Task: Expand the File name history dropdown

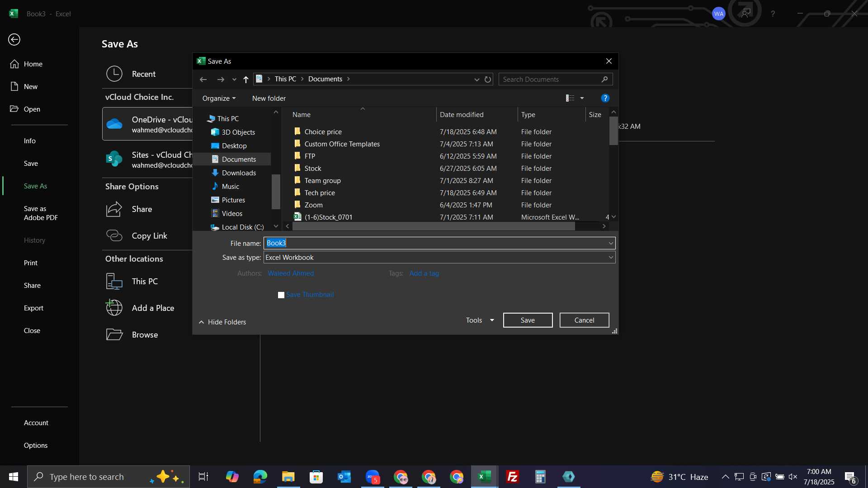Action: pyautogui.click(x=611, y=243)
